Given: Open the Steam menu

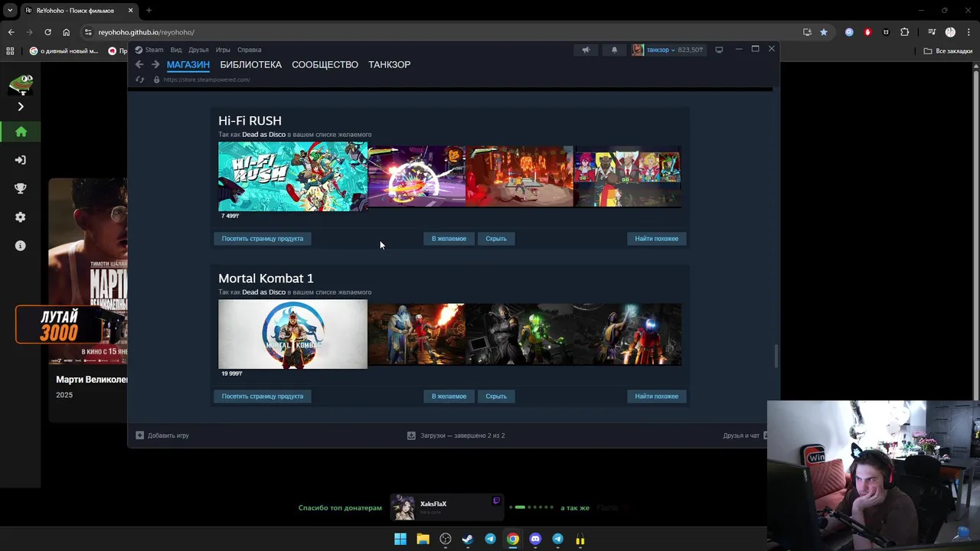Looking at the screenshot, I should tap(154, 50).
